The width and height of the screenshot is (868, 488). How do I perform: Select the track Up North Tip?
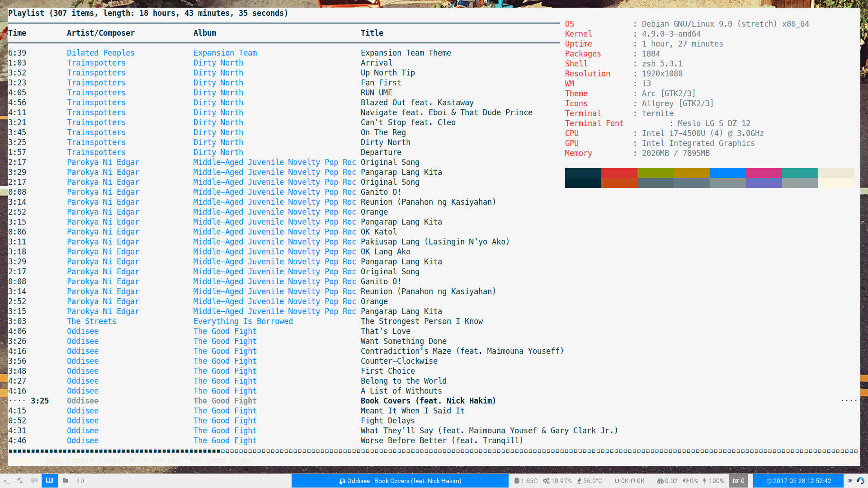coord(388,73)
